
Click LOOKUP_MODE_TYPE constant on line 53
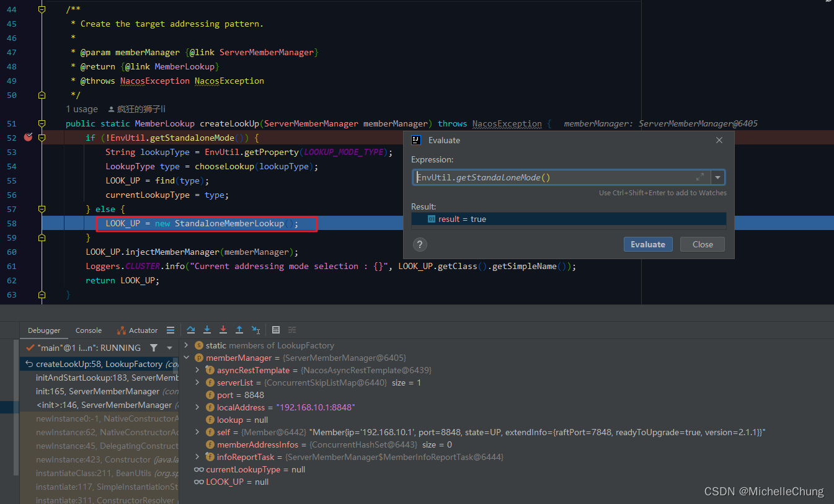344,152
